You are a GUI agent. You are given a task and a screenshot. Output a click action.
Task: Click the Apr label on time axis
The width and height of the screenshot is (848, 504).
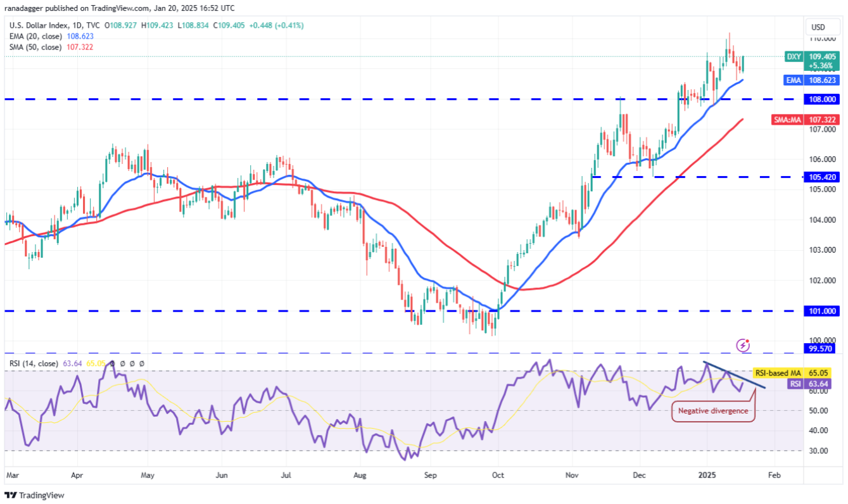pyautogui.click(x=77, y=474)
